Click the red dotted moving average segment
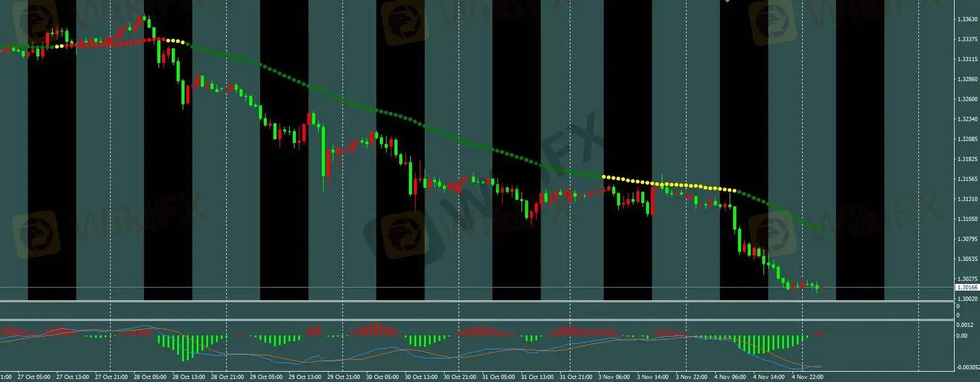 (121, 42)
